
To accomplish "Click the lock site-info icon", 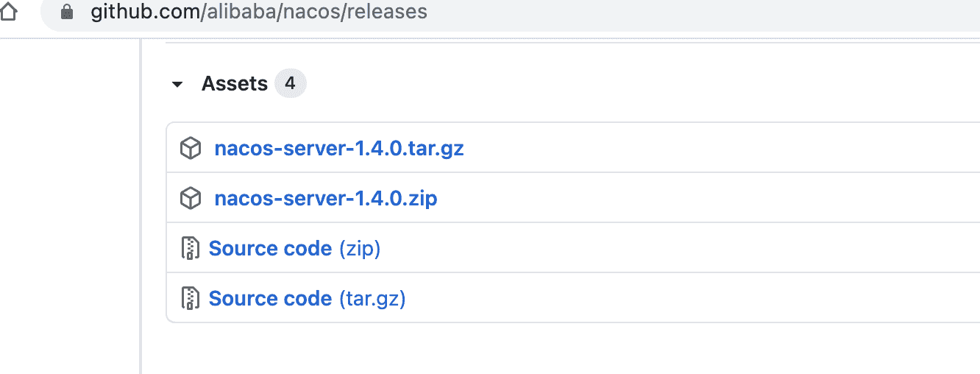I will click(68, 13).
